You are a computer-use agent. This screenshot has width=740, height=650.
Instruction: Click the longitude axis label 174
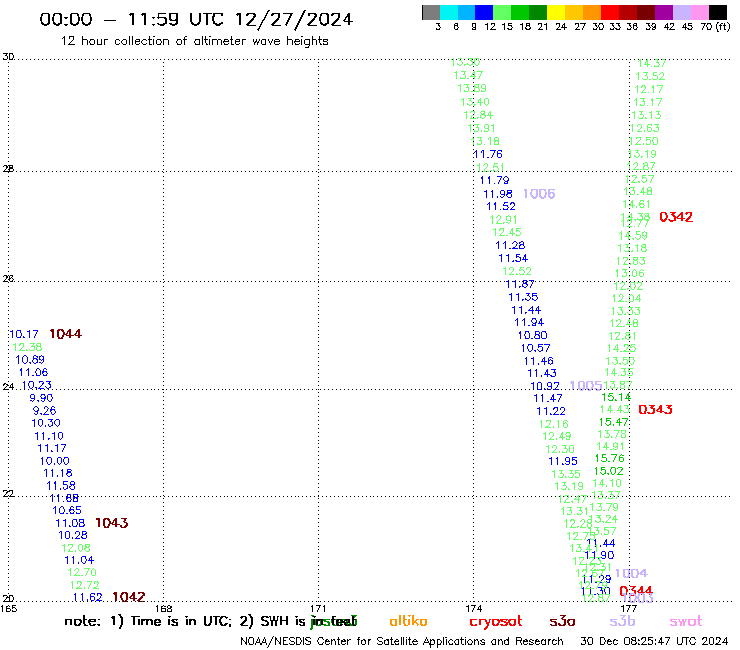[473, 608]
